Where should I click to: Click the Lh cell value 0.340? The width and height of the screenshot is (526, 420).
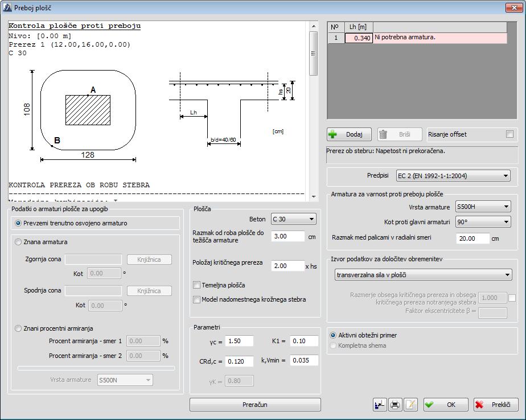click(359, 38)
